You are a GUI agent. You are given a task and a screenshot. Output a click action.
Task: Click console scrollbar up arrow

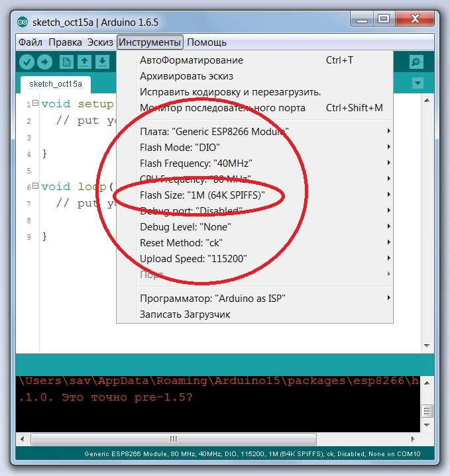[x=427, y=383]
